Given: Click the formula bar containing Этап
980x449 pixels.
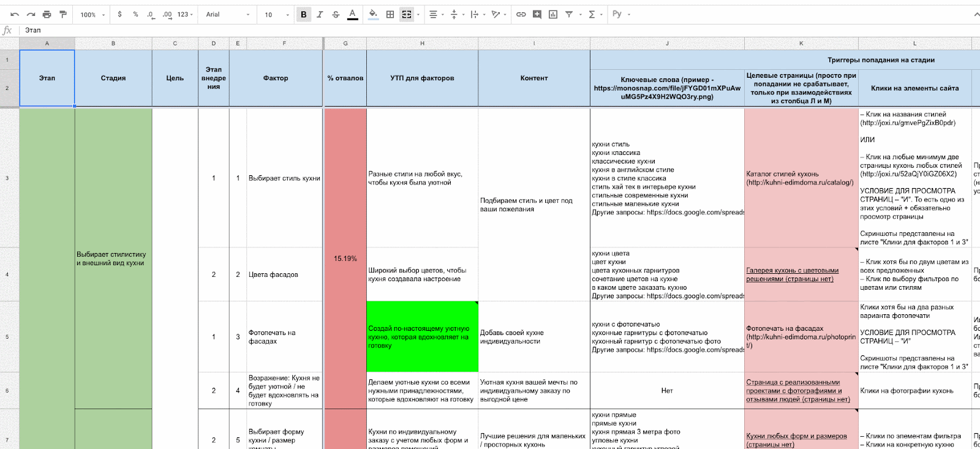Looking at the screenshot, I should pyautogui.click(x=490, y=30).
